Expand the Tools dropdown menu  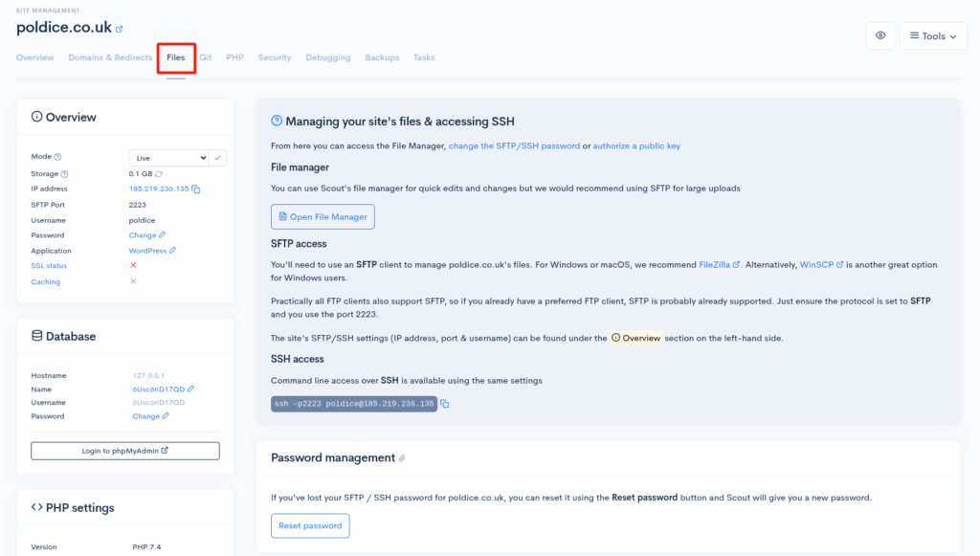[x=933, y=36]
